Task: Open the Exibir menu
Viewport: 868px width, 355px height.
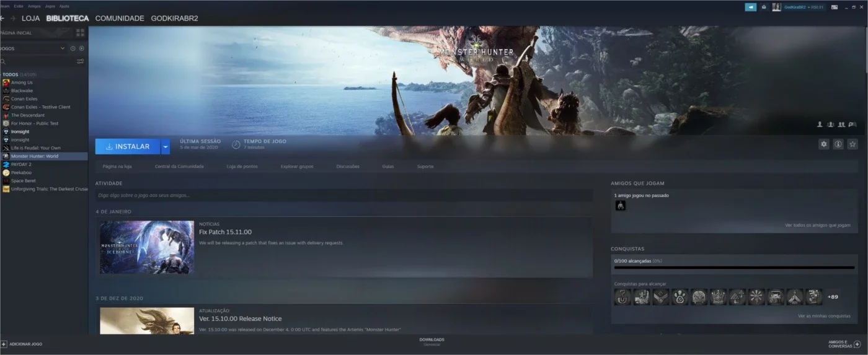Action: [x=19, y=6]
